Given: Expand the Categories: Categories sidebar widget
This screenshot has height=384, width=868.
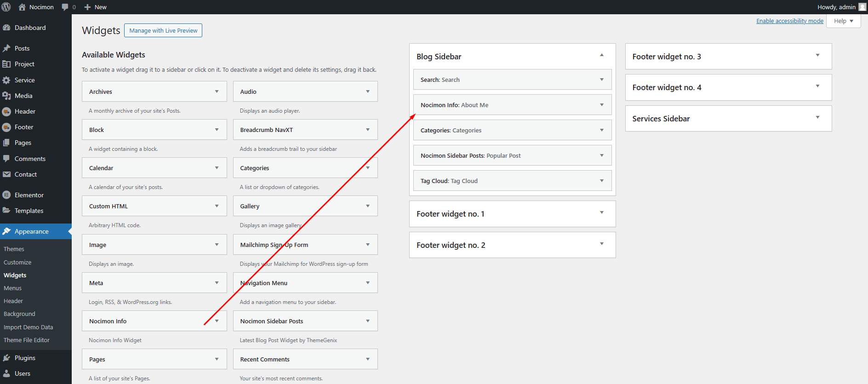Looking at the screenshot, I should pyautogui.click(x=602, y=130).
